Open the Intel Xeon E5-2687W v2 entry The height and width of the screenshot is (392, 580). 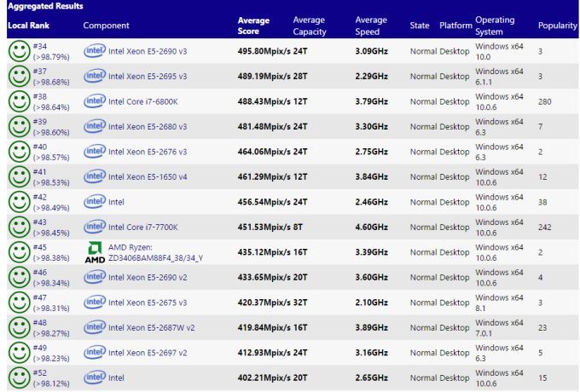pyautogui.click(x=151, y=328)
